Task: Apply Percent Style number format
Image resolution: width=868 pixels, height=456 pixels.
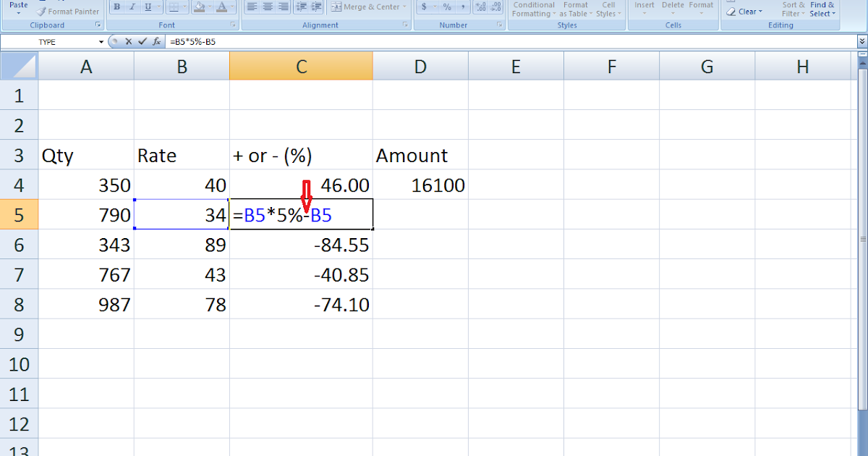Action: (x=447, y=7)
